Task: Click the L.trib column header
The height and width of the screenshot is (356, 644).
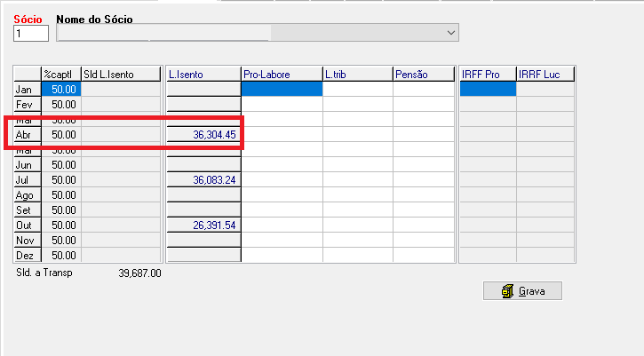Action: pyautogui.click(x=357, y=74)
